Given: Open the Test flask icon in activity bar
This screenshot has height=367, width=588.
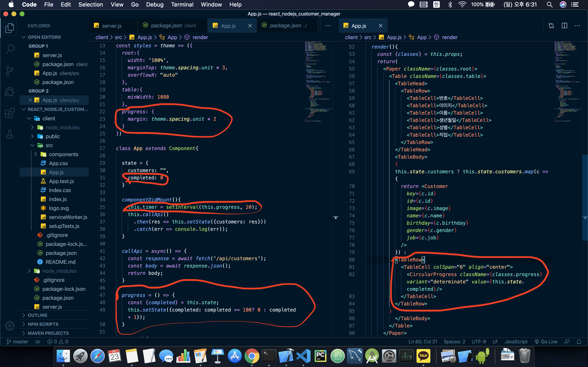Looking at the screenshot, I should tap(10, 134).
